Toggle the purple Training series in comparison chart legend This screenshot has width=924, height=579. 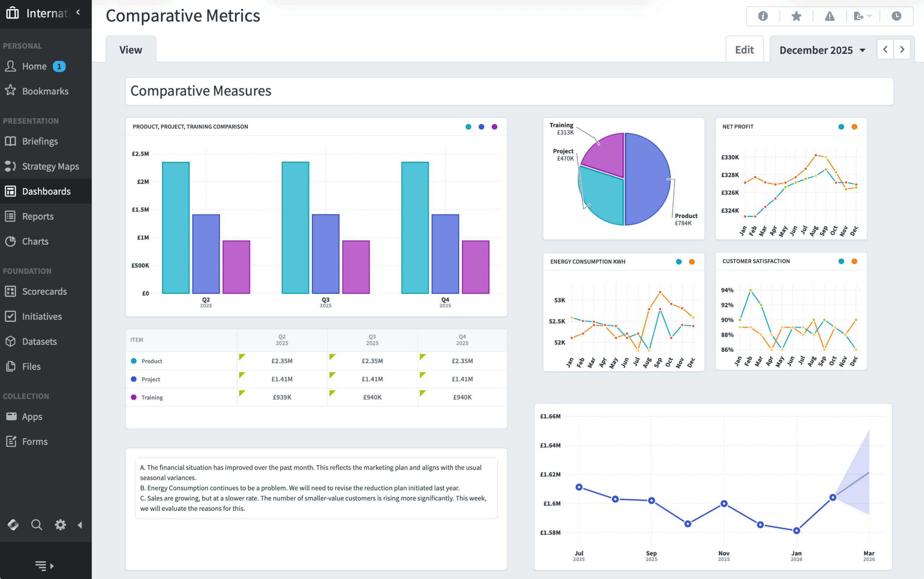coord(494,127)
